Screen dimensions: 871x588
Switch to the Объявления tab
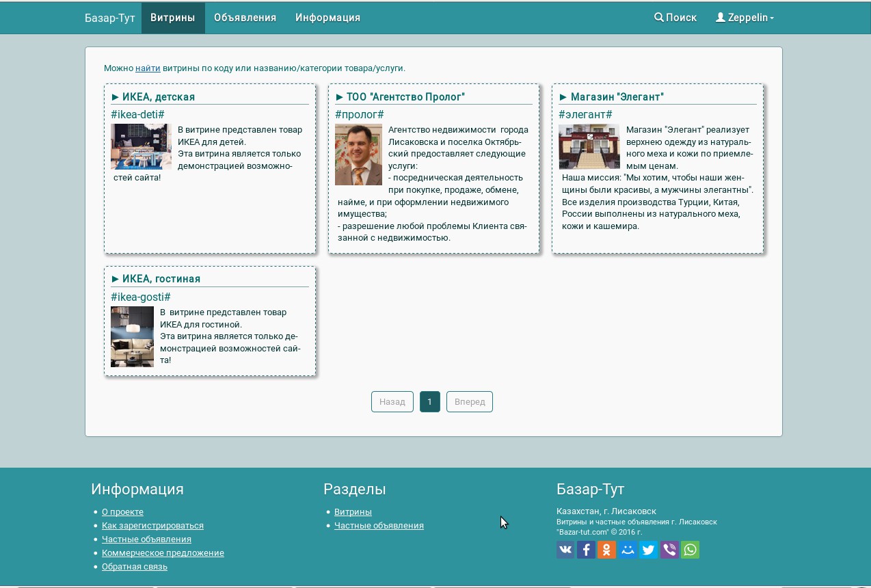pos(245,18)
